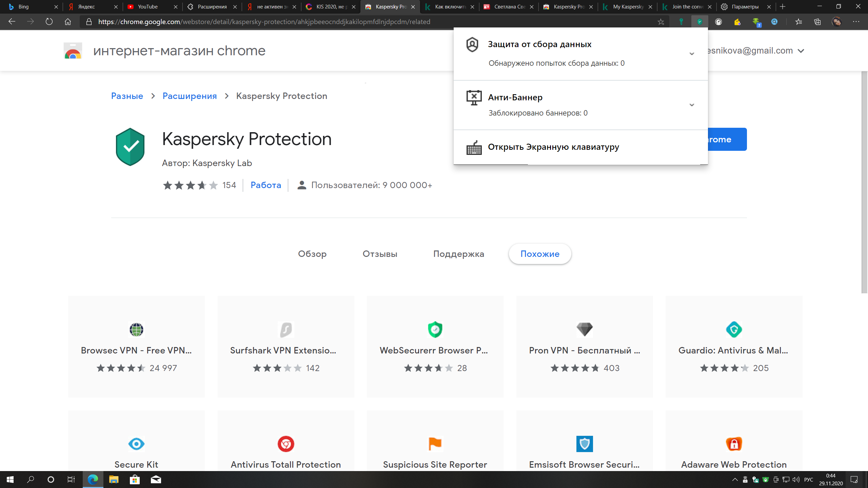Screen dimensions: 868x488
Task: Open the Collections toolbar icon
Action: 817,22
